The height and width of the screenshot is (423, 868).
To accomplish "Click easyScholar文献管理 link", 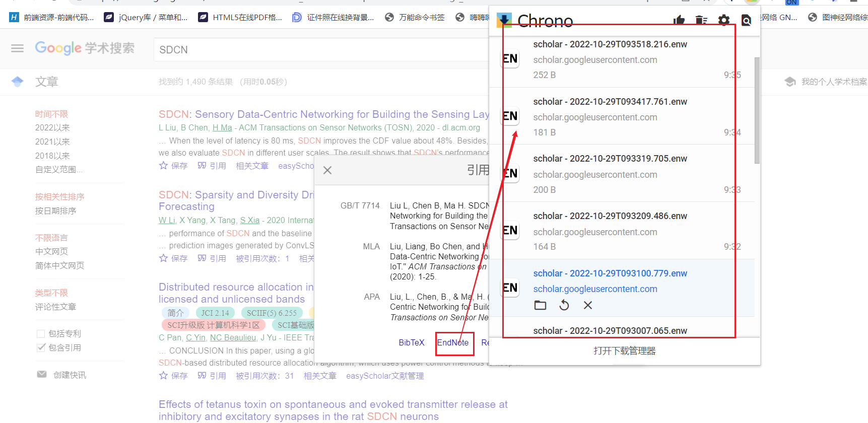I will pos(385,376).
